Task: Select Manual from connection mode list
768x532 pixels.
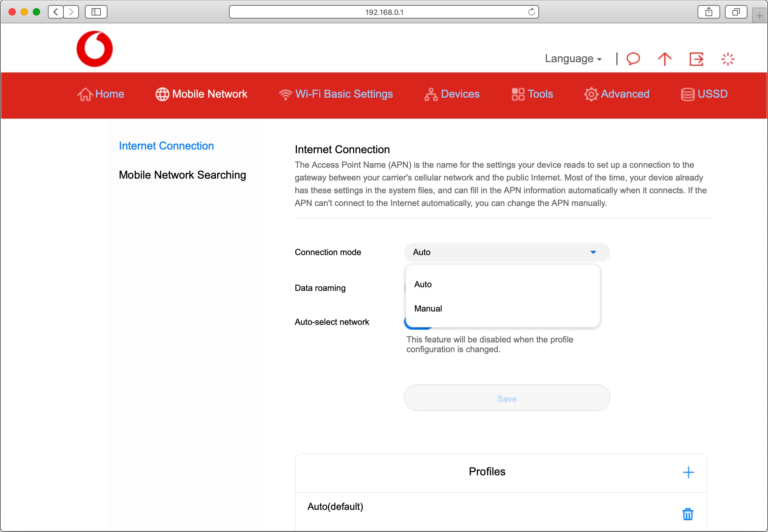Action: [x=428, y=309]
